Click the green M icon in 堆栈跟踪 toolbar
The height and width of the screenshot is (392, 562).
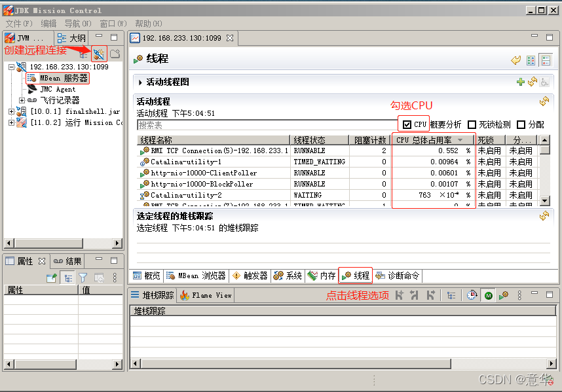[489, 295]
